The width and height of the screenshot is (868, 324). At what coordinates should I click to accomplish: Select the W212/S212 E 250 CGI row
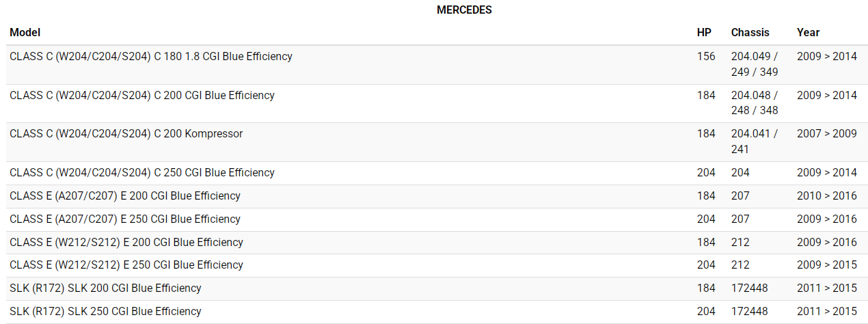126,265
